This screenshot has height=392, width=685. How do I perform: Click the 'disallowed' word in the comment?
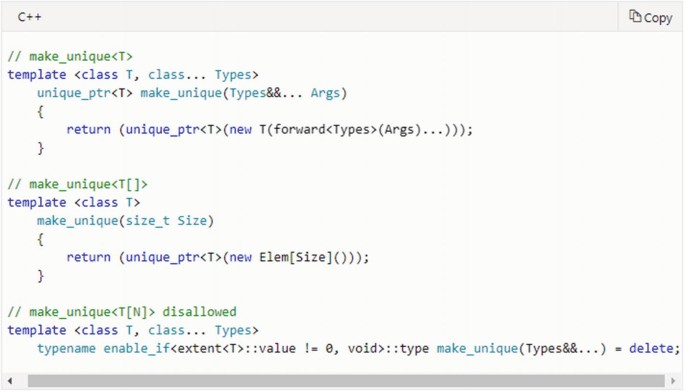click(199, 312)
